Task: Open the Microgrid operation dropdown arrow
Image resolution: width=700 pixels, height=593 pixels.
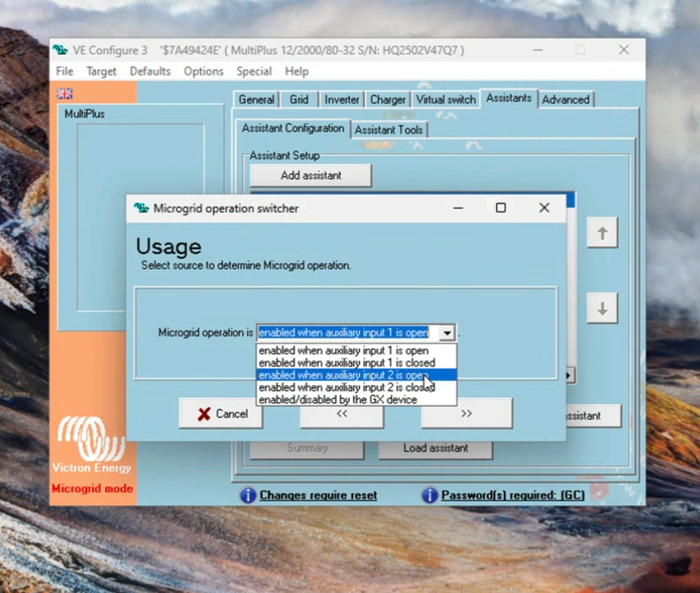Action: tap(447, 333)
